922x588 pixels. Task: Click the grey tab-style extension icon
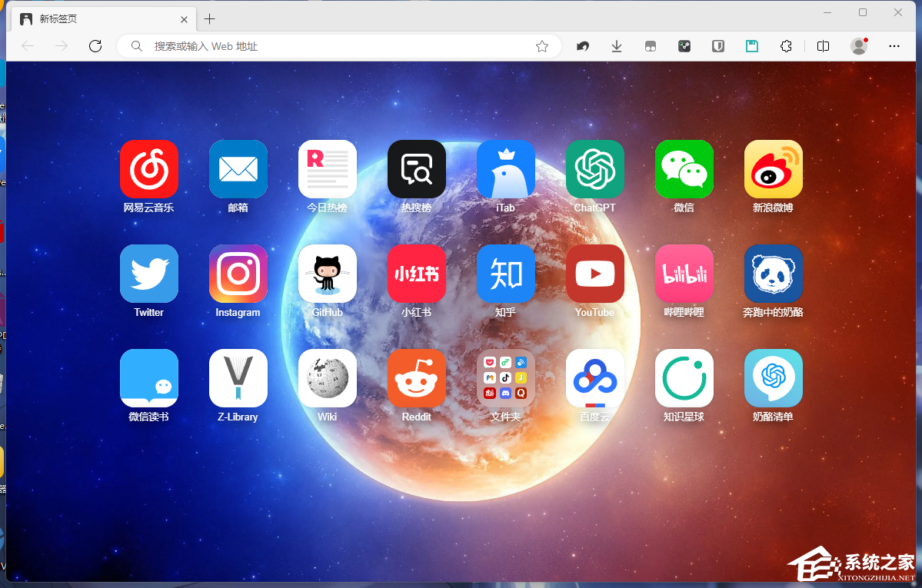click(651, 46)
